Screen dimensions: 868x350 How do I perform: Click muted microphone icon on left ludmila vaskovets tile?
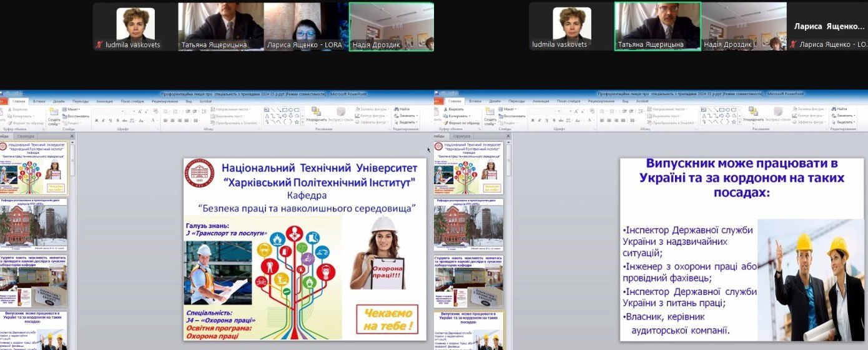click(x=99, y=45)
